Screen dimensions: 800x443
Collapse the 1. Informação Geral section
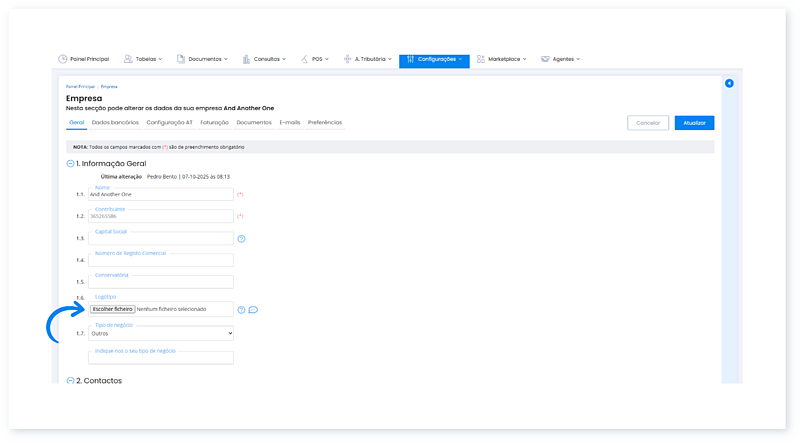click(x=70, y=163)
